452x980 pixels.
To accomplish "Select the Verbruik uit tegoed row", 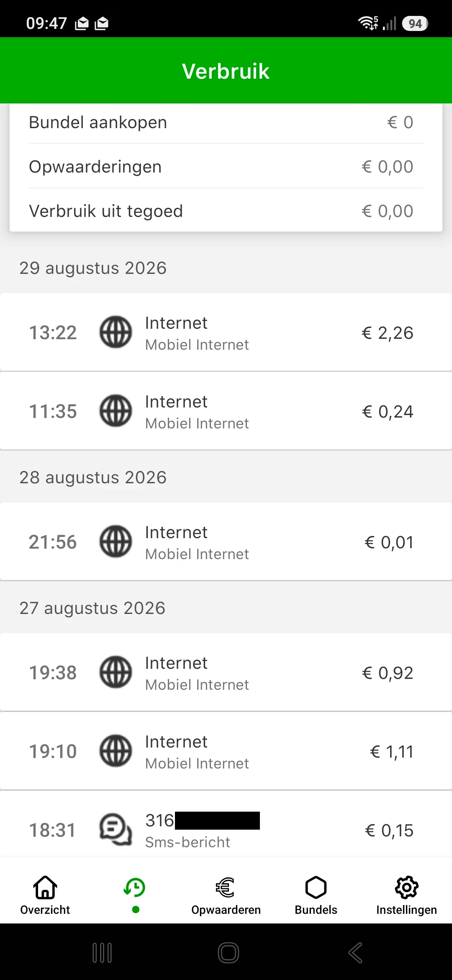I will click(x=226, y=210).
